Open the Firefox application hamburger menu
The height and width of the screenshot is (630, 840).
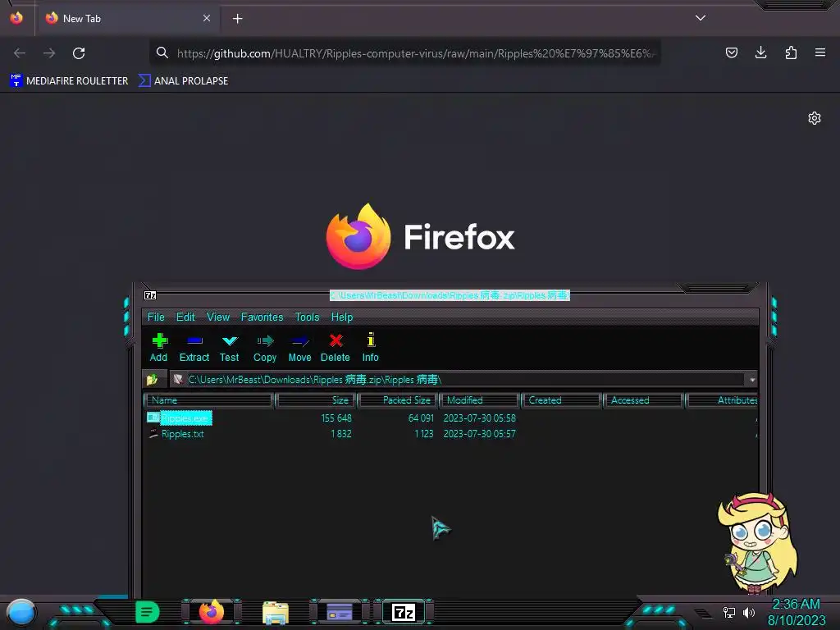click(820, 52)
